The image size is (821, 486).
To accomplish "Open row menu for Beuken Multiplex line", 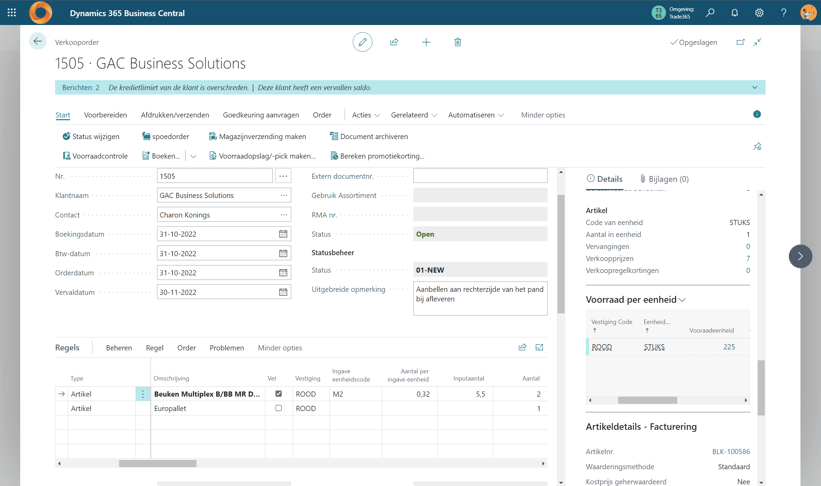I will (x=142, y=394).
